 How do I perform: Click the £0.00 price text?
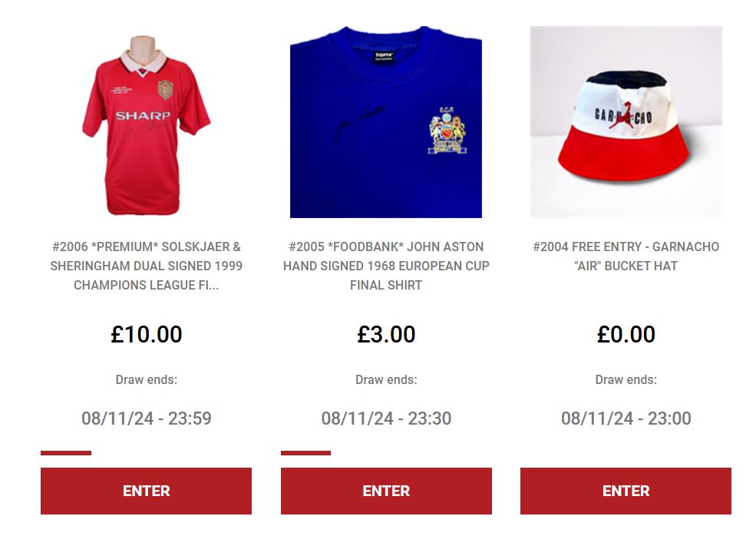626,334
